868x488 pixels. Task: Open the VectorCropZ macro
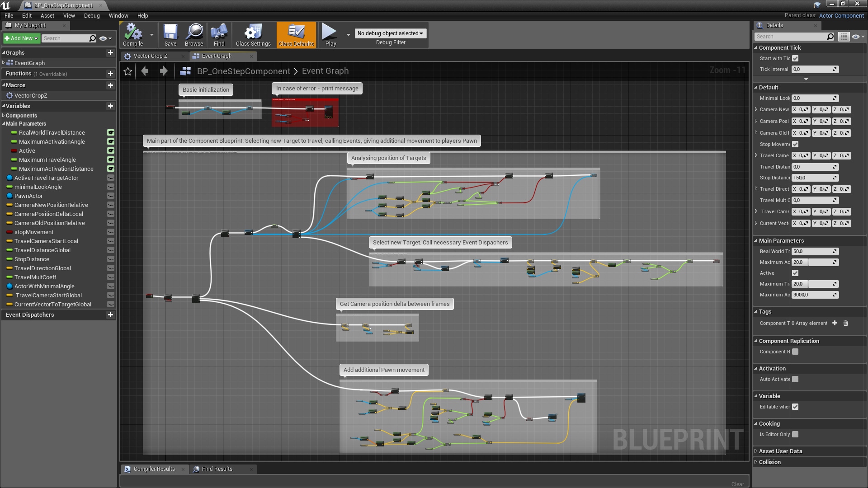32,95
